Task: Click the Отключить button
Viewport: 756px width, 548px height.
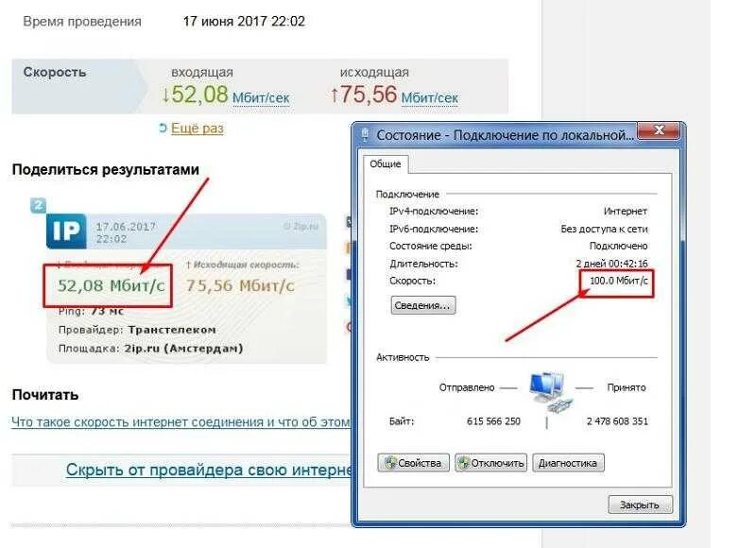Action: 490,463
